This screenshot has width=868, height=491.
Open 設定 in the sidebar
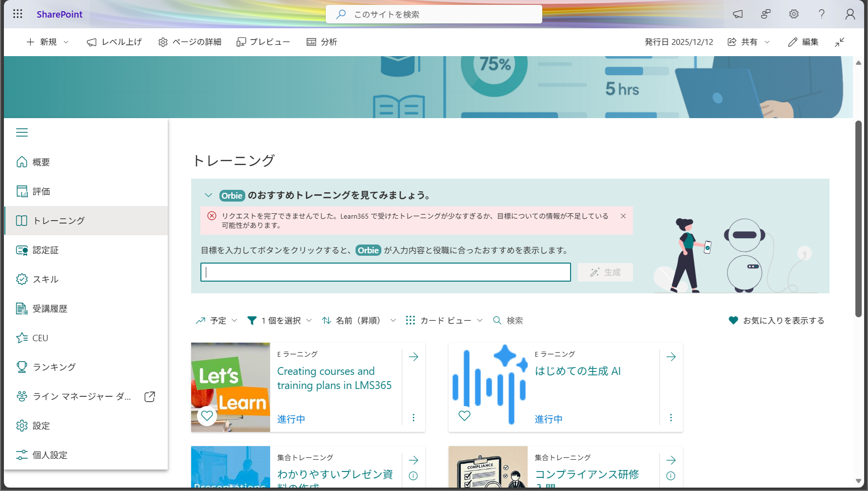[86, 426]
